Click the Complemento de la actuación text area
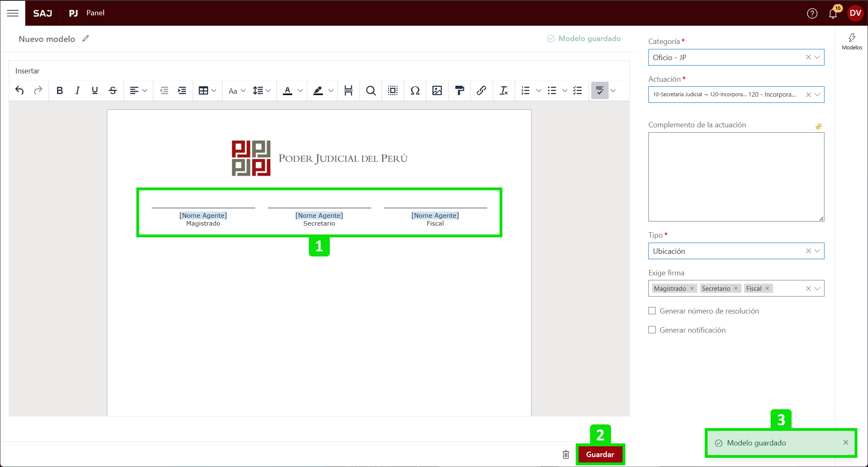The width and height of the screenshot is (868, 467). point(736,177)
